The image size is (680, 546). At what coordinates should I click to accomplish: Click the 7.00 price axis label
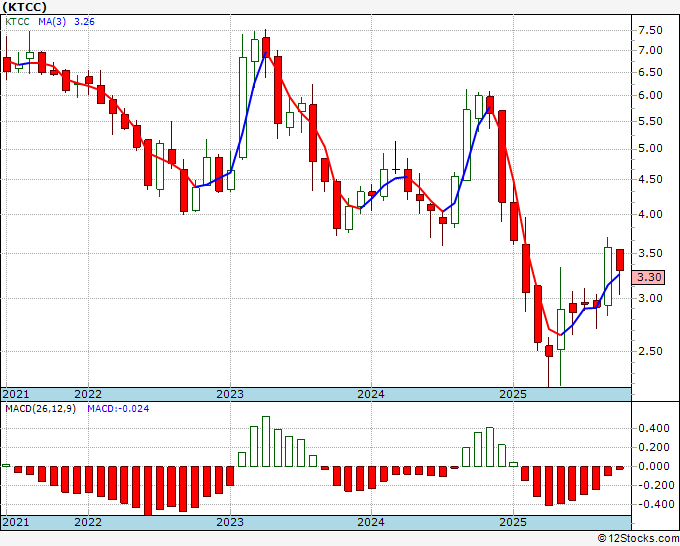pos(650,50)
